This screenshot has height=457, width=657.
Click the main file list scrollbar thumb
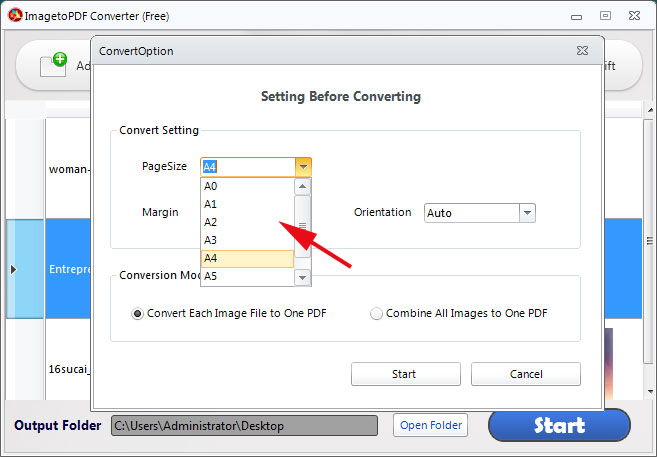[x=650, y=240]
